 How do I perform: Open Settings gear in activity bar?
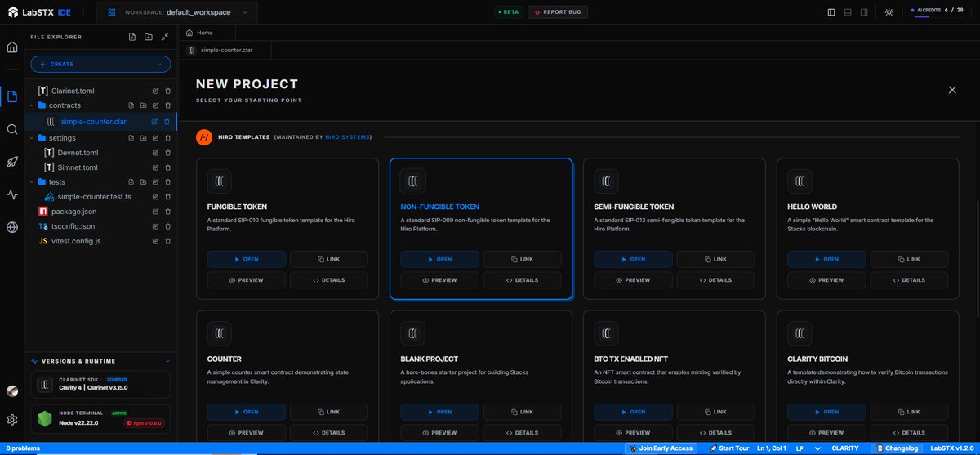coord(11,420)
